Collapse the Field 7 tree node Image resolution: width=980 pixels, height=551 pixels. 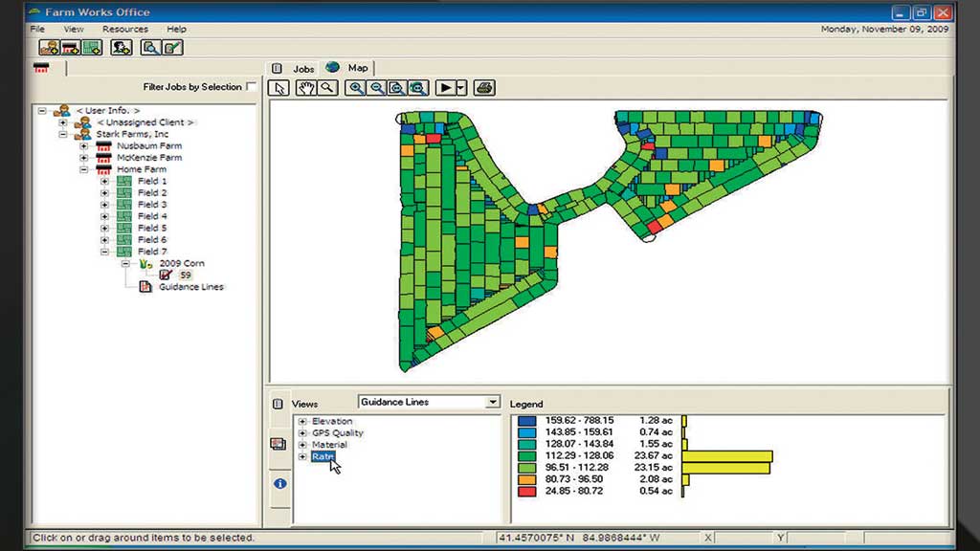tap(105, 252)
